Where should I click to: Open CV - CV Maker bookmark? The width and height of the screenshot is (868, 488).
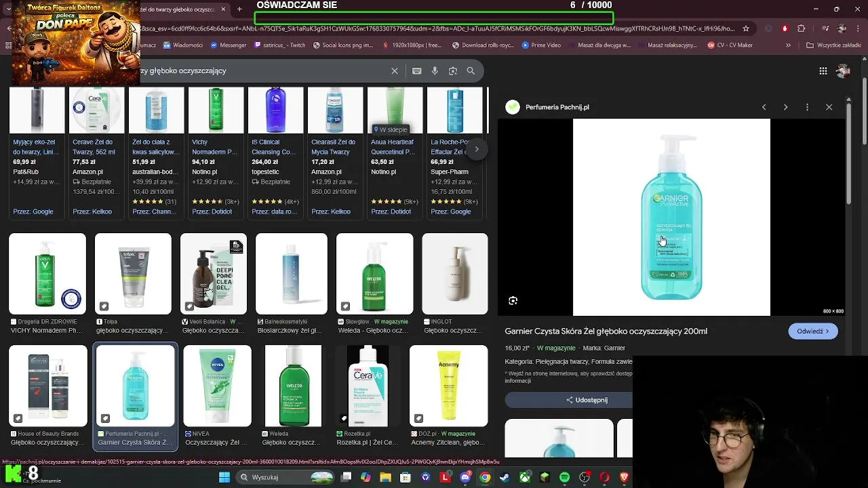pyautogui.click(x=730, y=45)
